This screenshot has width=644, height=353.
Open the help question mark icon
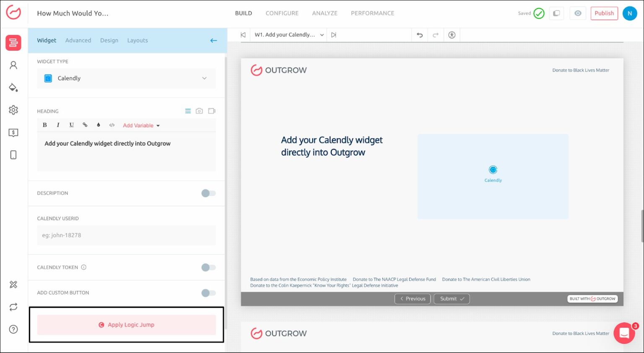coord(13,329)
